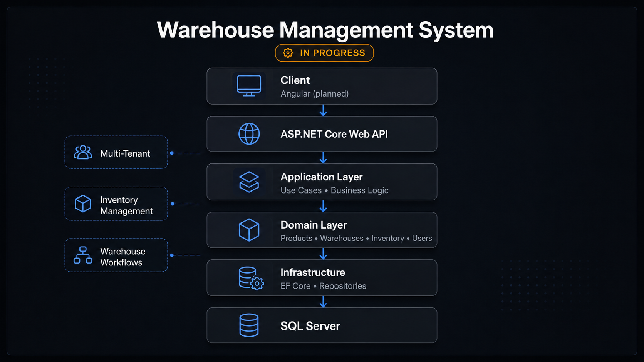Click the ASP.NET Core Web API label
Image resolution: width=644 pixels, height=362 pixels.
[334, 134]
